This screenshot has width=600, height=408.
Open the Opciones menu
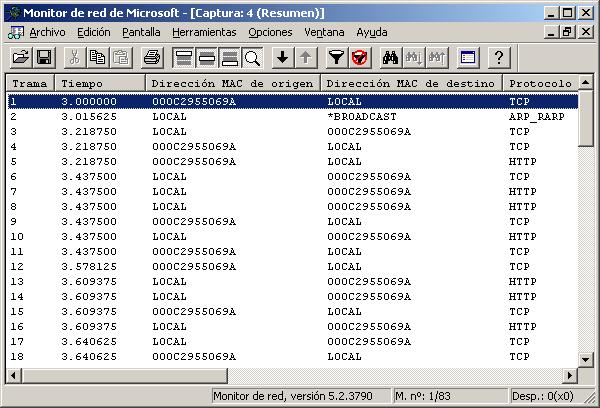270,32
